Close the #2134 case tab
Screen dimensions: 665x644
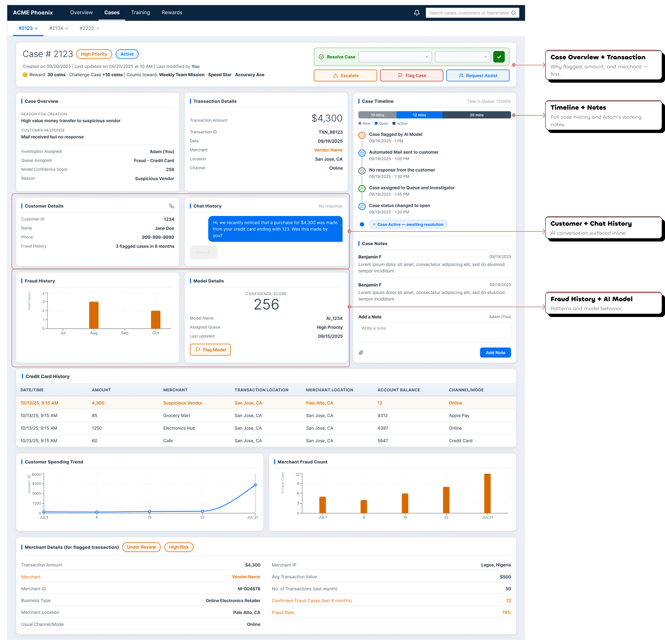pos(67,28)
